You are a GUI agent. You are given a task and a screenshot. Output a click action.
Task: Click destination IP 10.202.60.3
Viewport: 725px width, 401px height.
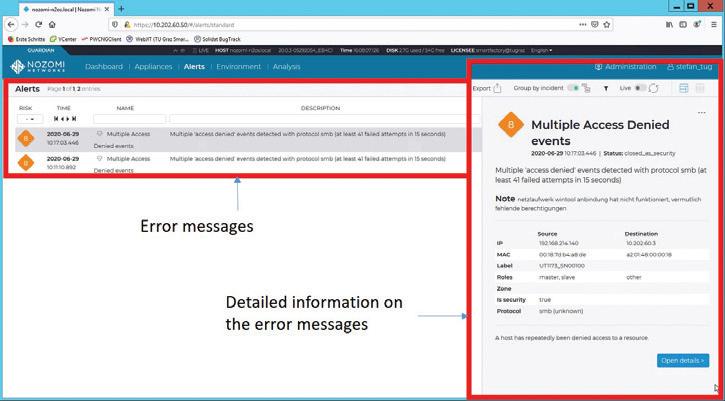click(x=641, y=243)
